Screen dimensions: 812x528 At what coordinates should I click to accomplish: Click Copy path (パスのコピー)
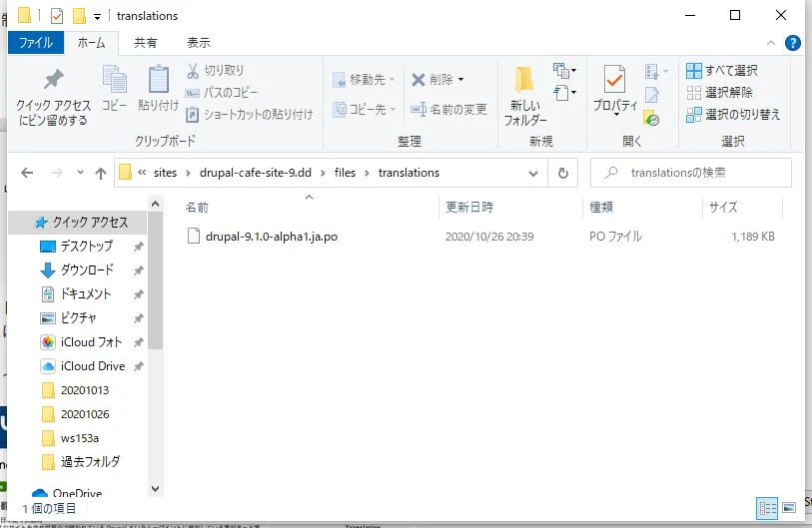[222, 93]
